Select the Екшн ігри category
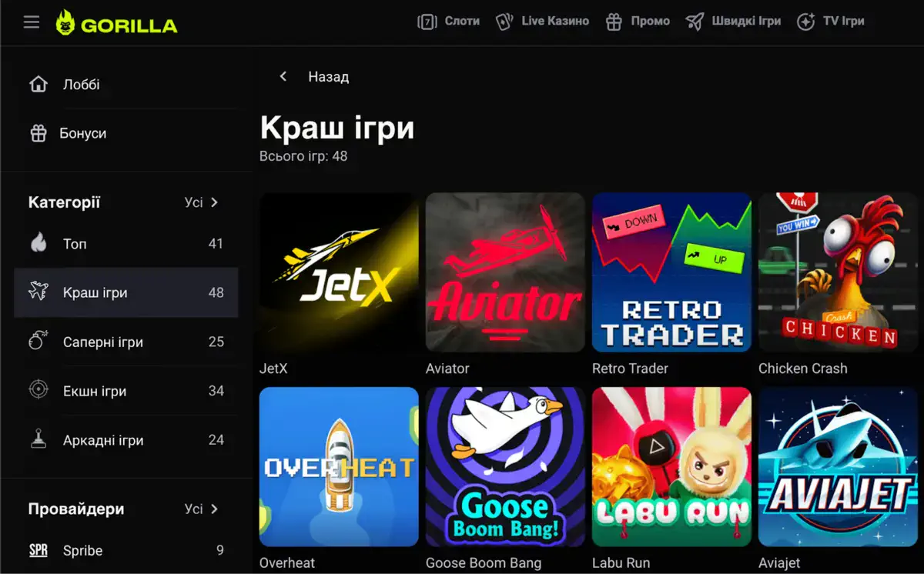924x574 pixels. 126,391
